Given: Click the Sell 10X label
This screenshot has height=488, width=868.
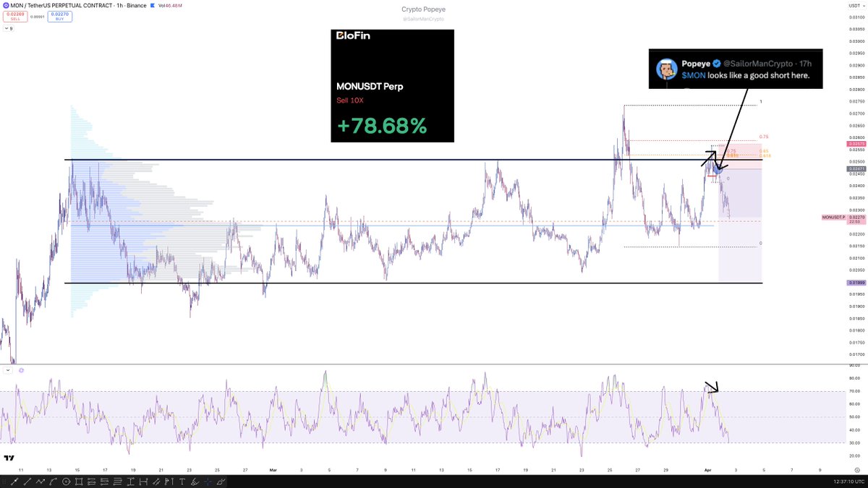Looking at the screenshot, I should point(350,100).
